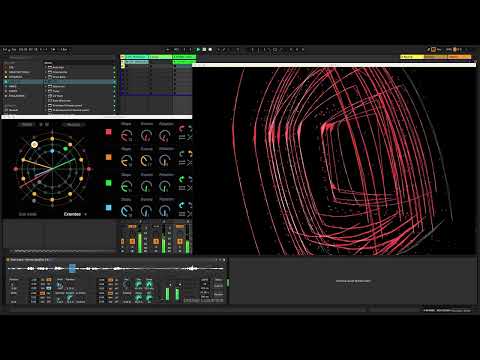Click the cyan curved arrow icon in blue lane

tap(182, 204)
